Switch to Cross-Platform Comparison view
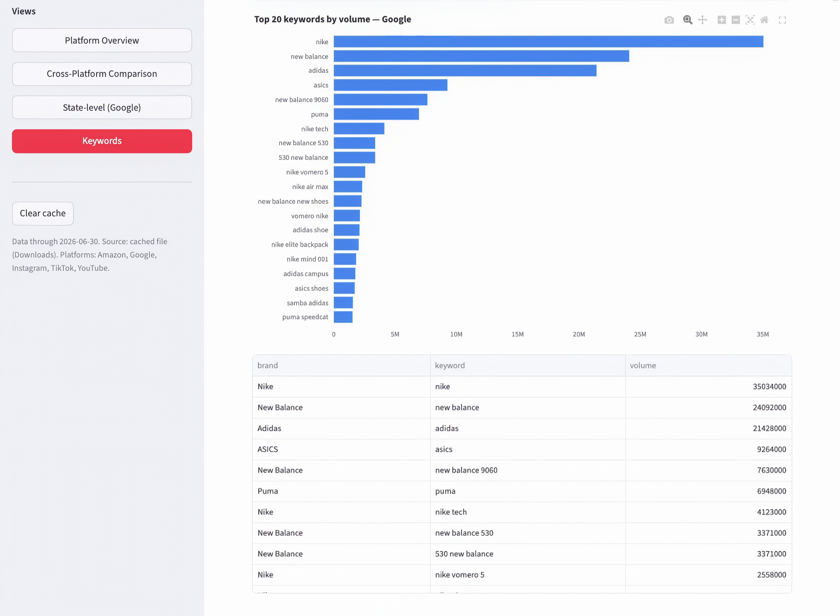Viewport: 840px width, 616px height. [x=102, y=74]
